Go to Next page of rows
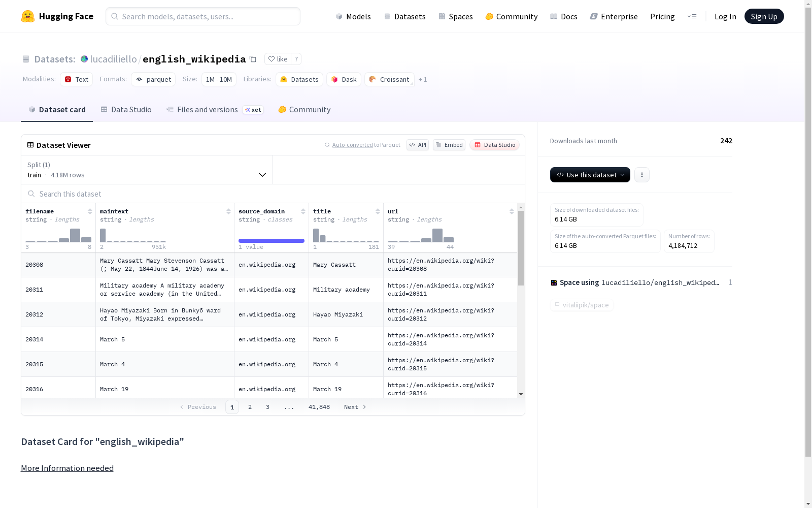Image resolution: width=812 pixels, height=508 pixels. pyautogui.click(x=355, y=407)
